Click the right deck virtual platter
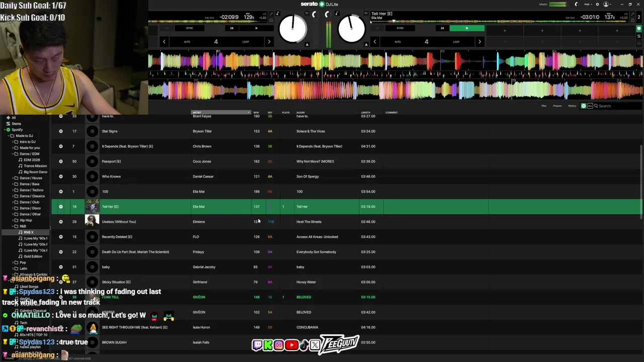644x362 pixels. (351, 29)
